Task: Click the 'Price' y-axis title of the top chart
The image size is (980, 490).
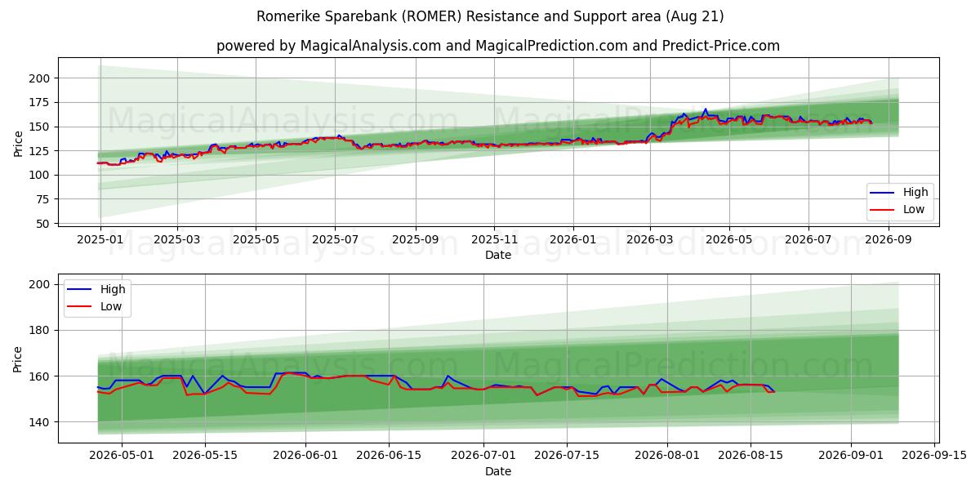Action: [18, 144]
